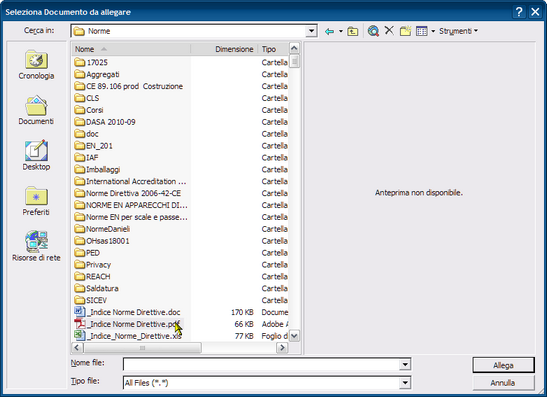Click the Annulla button
Viewport: 547px width, 397px height.
[503, 383]
